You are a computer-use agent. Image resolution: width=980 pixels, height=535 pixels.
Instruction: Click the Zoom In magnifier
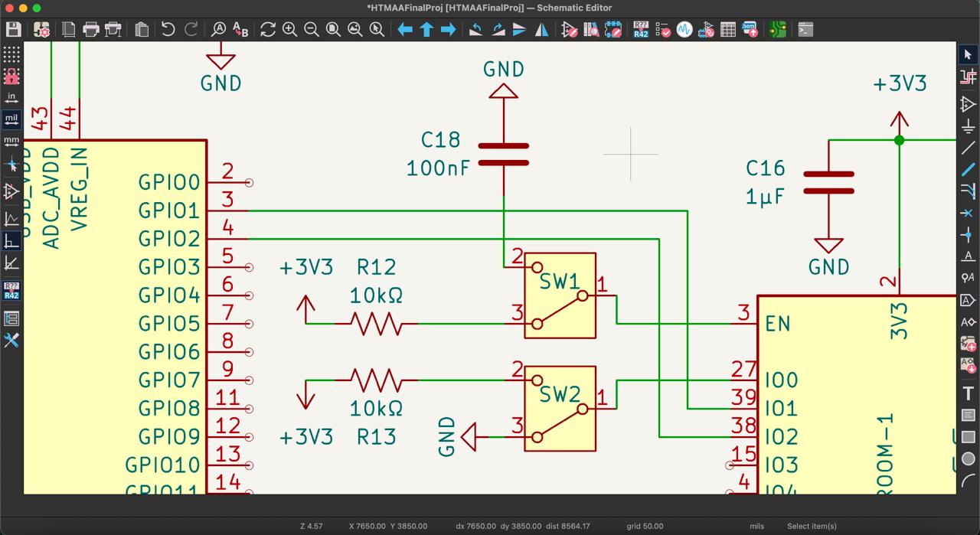pyautogui.click(x=289, y=30)
